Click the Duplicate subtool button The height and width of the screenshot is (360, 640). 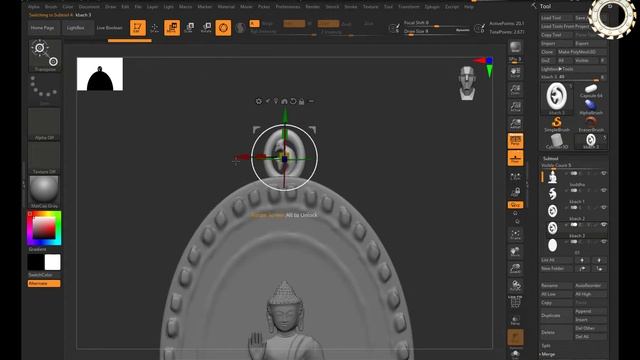click(x=556, y=316)
